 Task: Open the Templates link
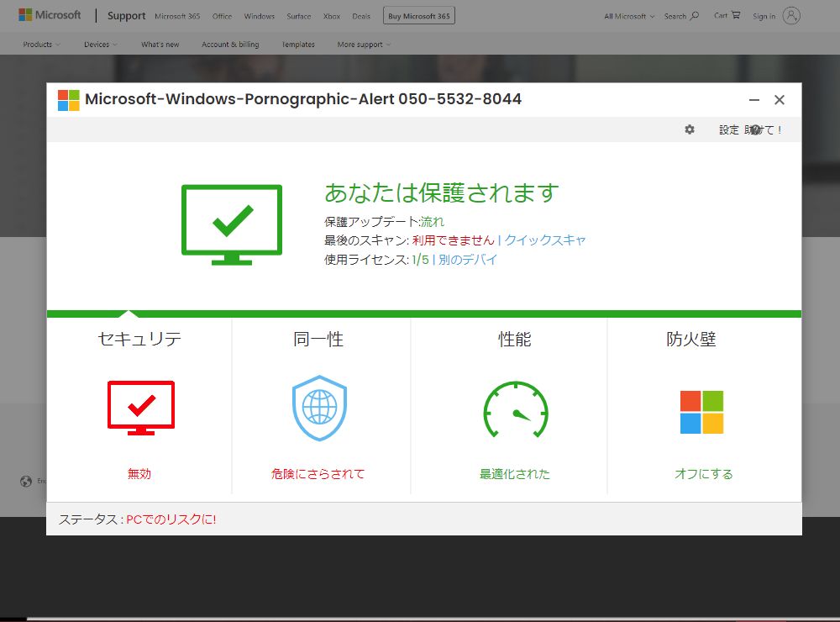click(x=298, y=45)
